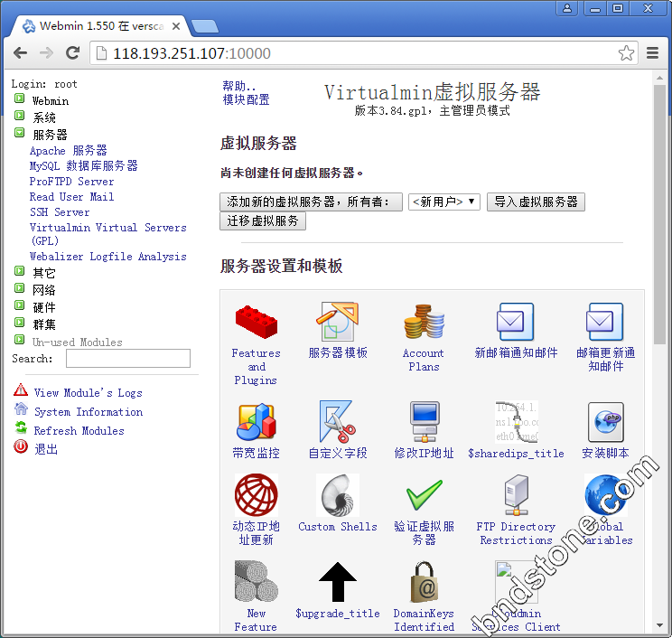Image resolution: width=672 pixels, height=638 pixels.
Task: Open the Chrome hamburger menu
Action: coord(652,53)
